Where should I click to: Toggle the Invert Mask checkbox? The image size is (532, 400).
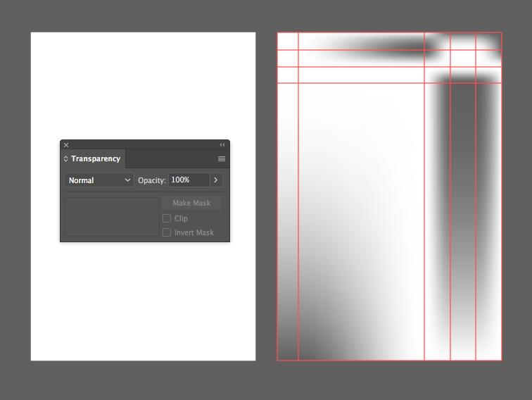167,232
